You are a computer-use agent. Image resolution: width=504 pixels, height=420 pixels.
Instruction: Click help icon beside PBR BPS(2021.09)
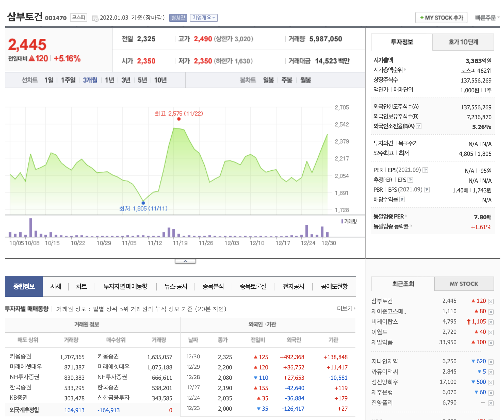[x=427, y=190]
